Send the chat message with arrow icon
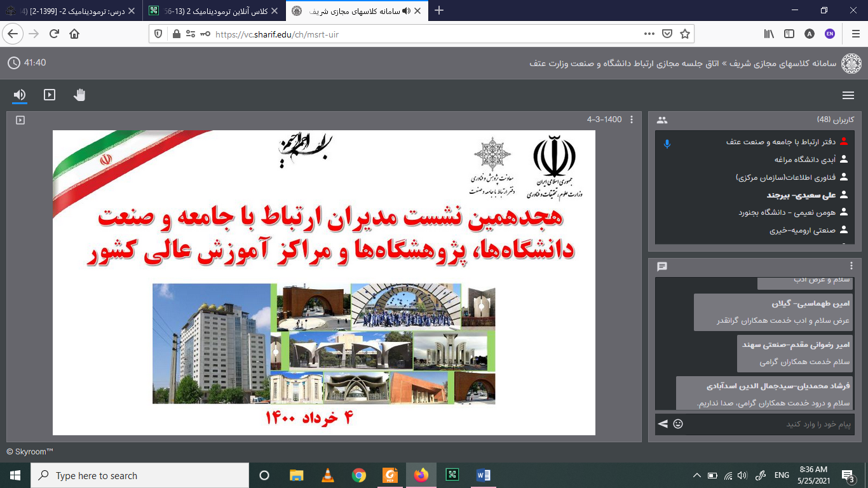The width and height of the screenshot is (868, 488). point(663,424)
